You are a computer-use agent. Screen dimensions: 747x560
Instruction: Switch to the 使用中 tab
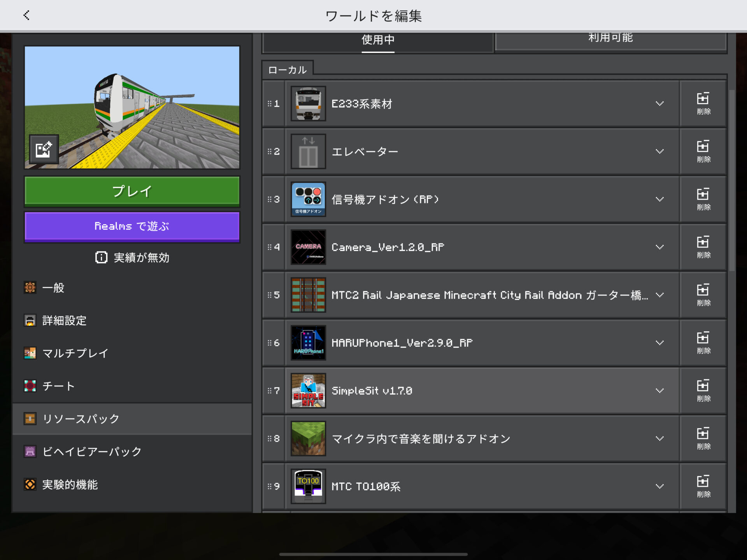tap(378, 42)
